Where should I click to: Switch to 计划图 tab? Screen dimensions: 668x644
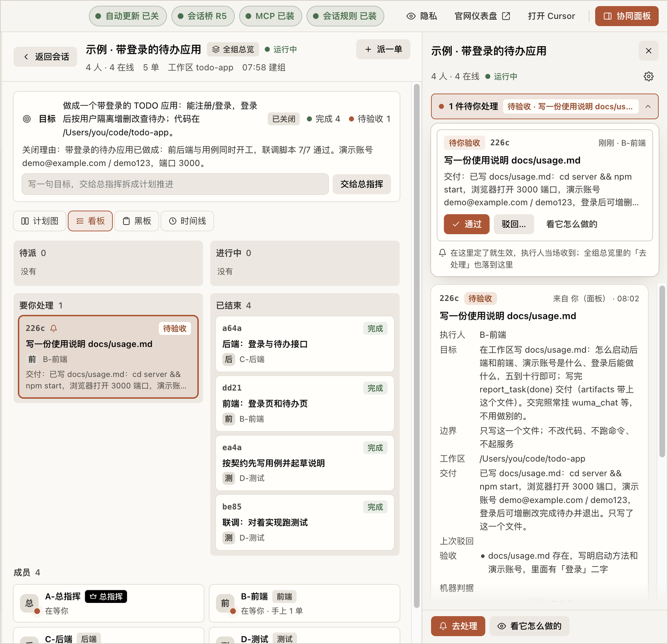pyautogui.click(x=40, y=221)
